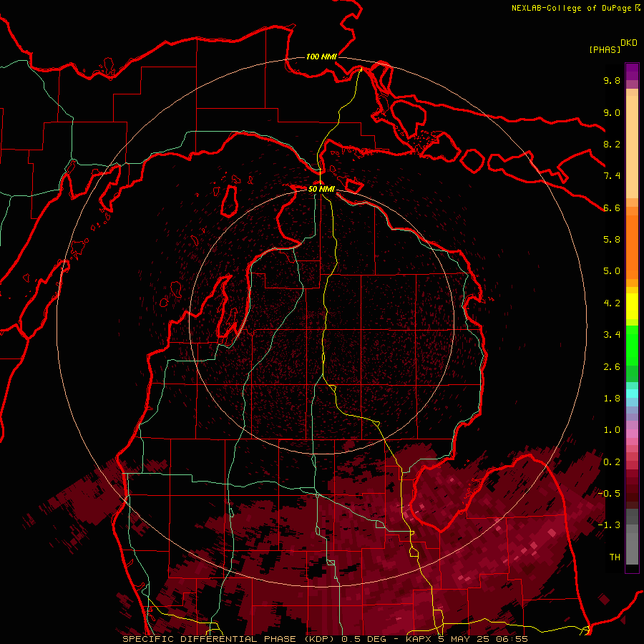Click the gray bottom segment of color bar

[632, 545]
